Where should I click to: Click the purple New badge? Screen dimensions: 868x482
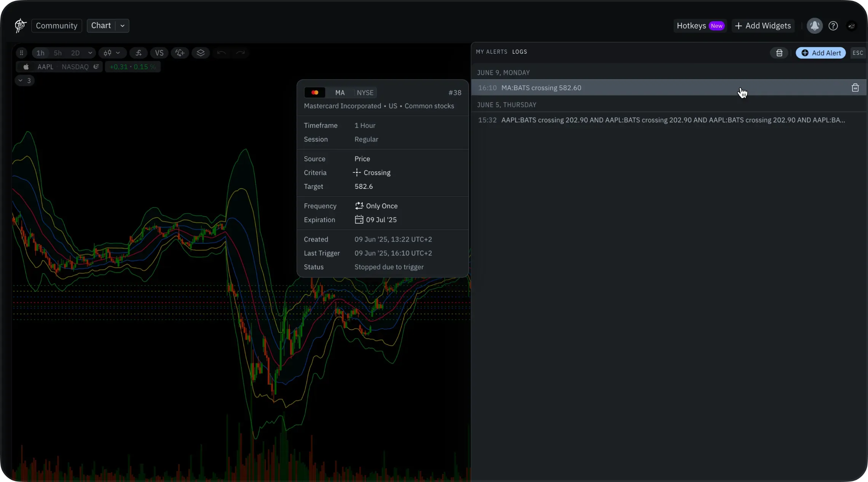717,26
